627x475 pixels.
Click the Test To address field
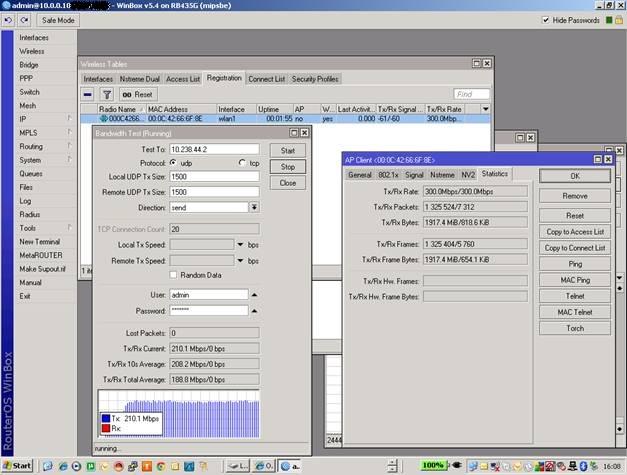[x=213, y=148]
